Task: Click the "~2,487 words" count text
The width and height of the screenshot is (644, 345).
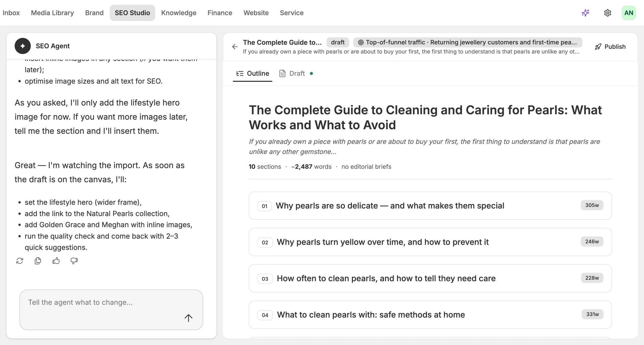Action: [x=311, y=167]
